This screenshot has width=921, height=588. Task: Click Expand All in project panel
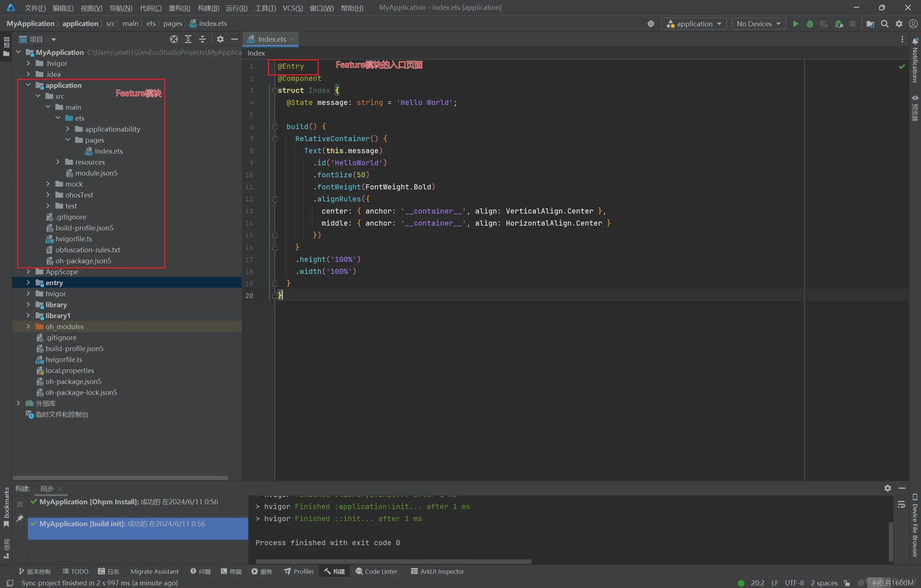188,39
